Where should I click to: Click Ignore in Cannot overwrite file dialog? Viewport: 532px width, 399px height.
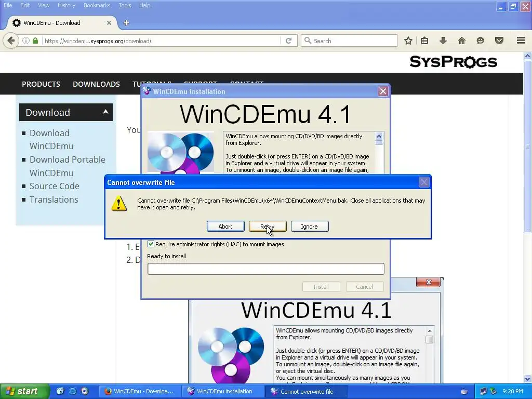(x=310, y=227)
